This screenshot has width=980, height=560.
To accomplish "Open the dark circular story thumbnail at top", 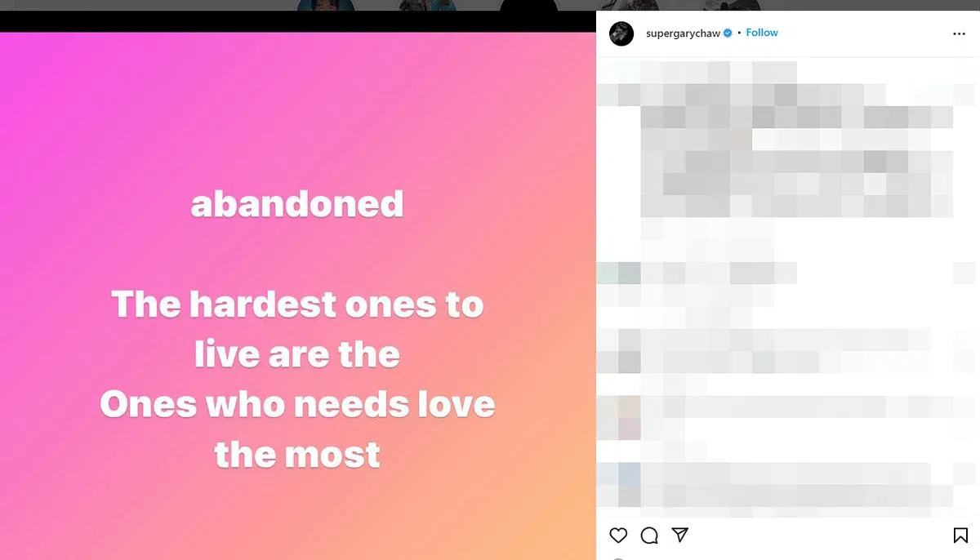I will tap(528, 5).
